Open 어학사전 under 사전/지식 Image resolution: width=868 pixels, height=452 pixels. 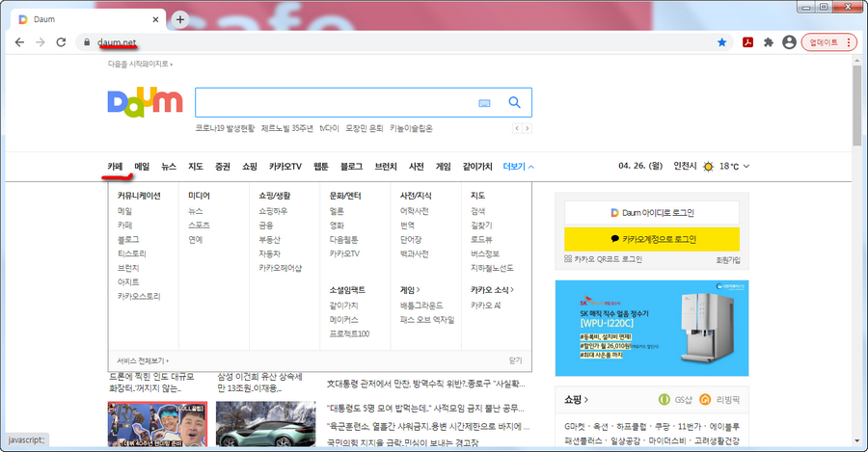click(414, 211)
